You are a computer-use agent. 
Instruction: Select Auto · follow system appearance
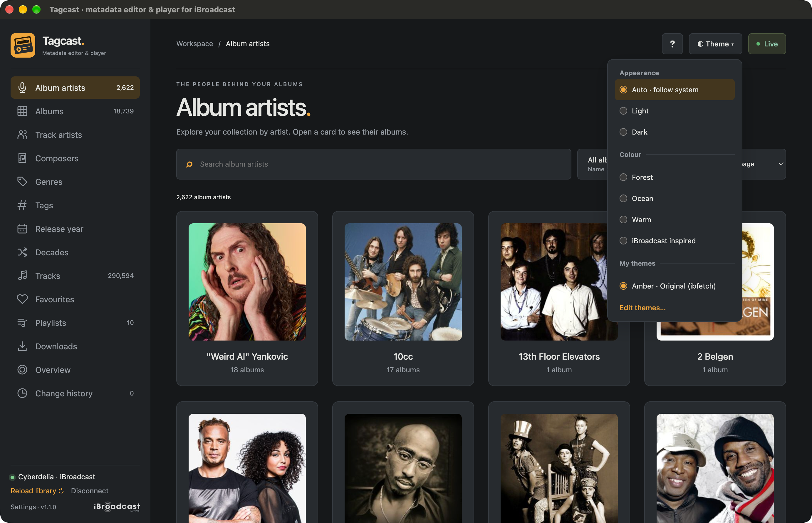(x=675, y=90)
